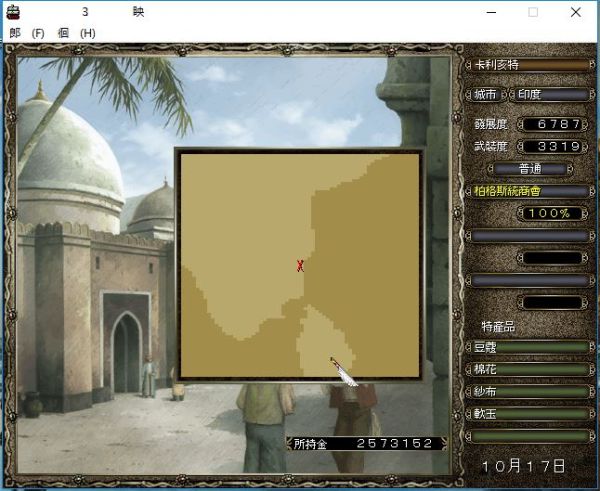Screen dimensions: 600x491
Task: Open the 郎(F) menu
Action: coord(26,33)
